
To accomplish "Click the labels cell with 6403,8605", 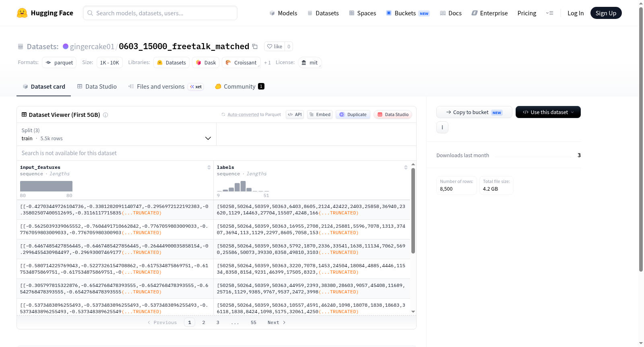I will point(312,210).
